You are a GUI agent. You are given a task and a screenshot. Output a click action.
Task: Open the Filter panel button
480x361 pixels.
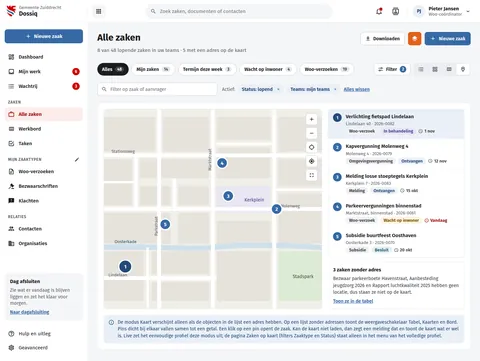(392, 69)
